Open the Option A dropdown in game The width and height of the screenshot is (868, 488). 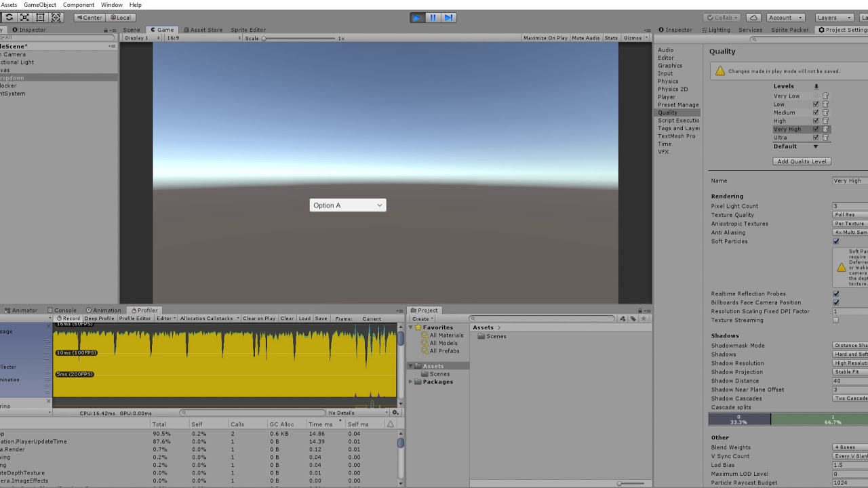pyautogui.click(x=348, y=205)
